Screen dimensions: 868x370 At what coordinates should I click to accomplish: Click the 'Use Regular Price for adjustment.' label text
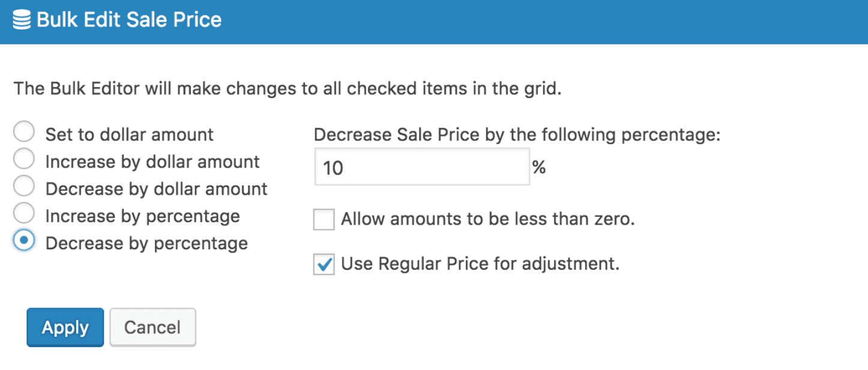tap(480, 264)
